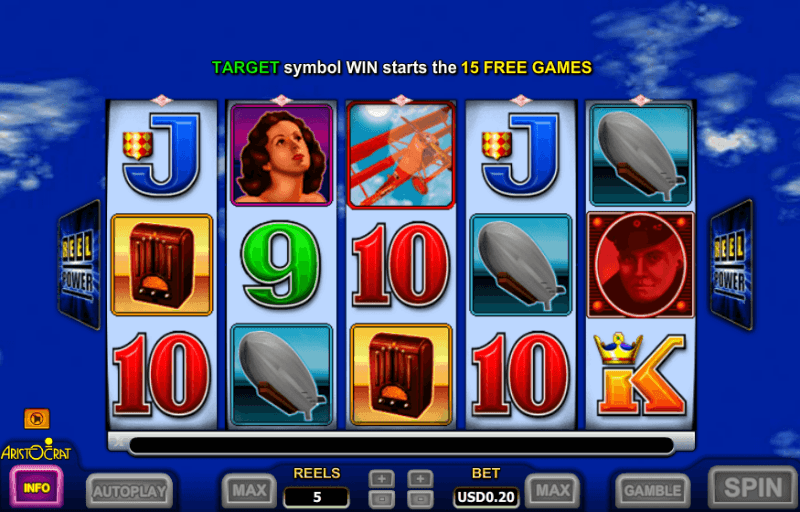Click the BET field showing USD0.20
Viewport: 800px width, 512px height.
[486, 497]
